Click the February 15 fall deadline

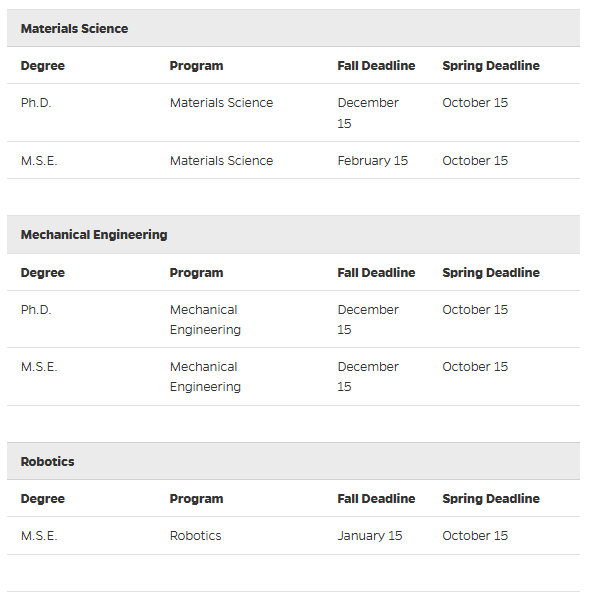click(372, 161)
